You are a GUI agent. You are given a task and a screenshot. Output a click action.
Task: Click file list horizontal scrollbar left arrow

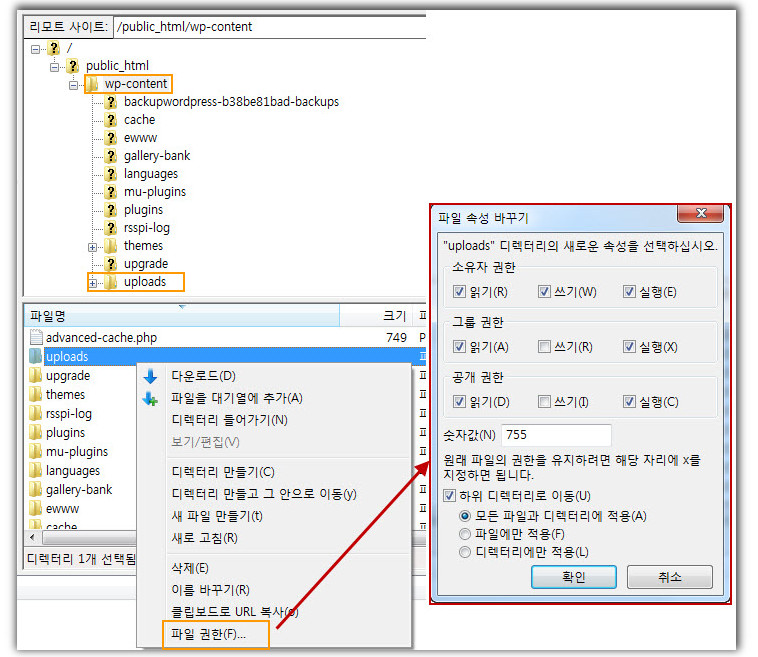[32, 538]
